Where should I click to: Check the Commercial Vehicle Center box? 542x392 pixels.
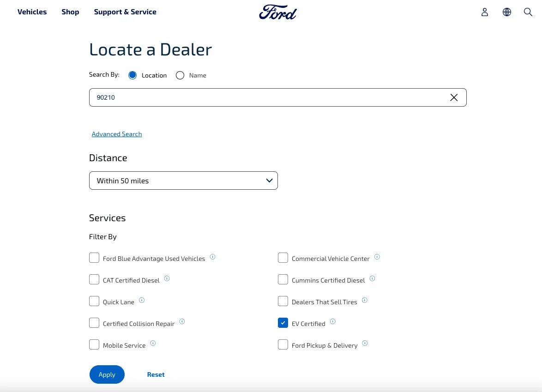283,258
